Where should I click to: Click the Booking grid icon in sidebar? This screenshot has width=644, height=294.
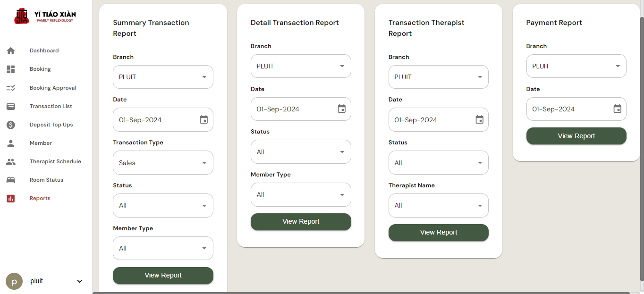tap(11, 69)
